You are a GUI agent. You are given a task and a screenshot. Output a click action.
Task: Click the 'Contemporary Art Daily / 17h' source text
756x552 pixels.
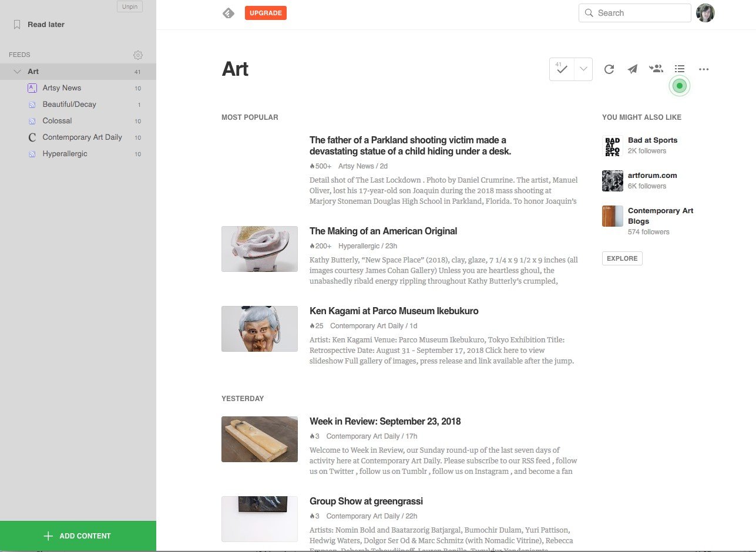372,436
